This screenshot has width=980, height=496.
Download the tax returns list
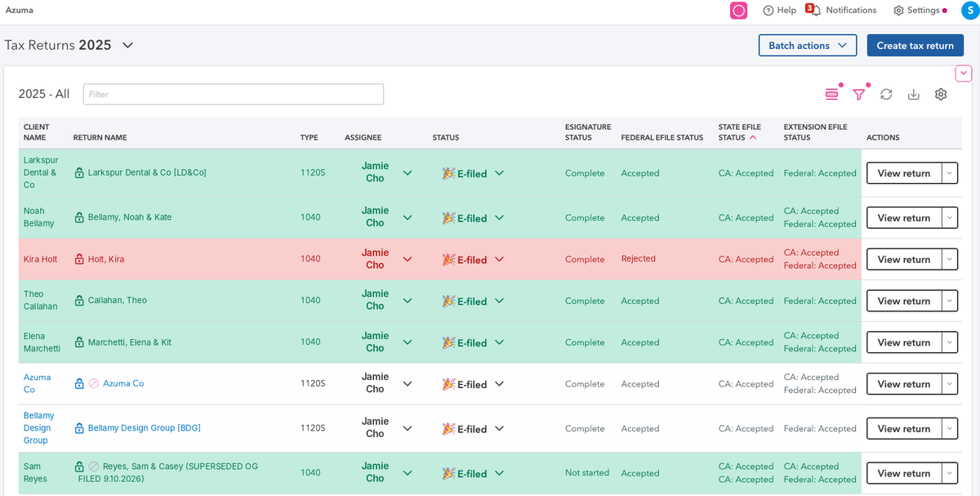coord(914,94)
